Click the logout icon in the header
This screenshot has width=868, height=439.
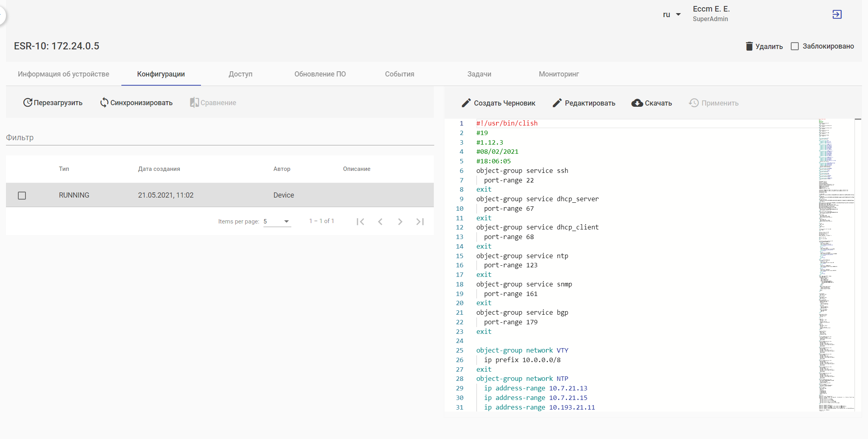[837, 15]
